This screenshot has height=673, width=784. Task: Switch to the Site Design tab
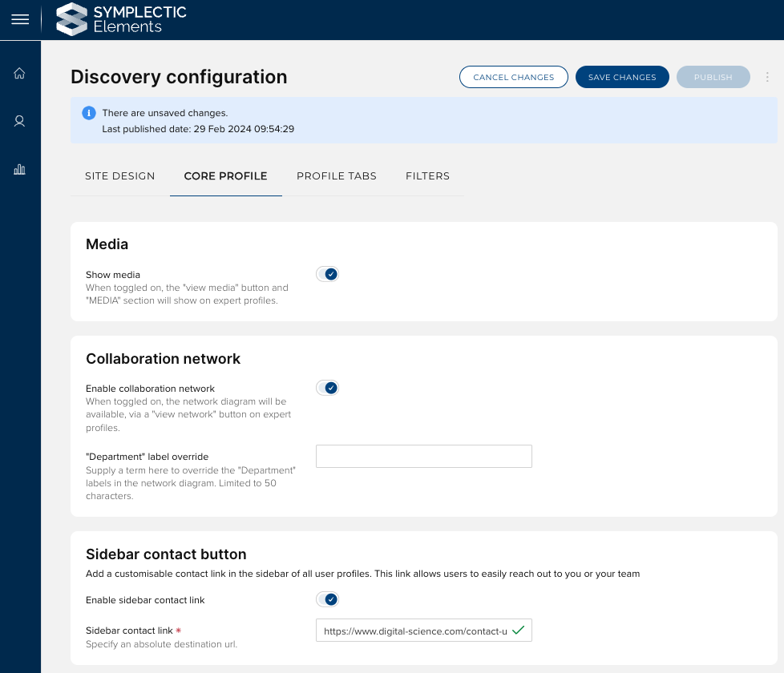click(120, 176)
